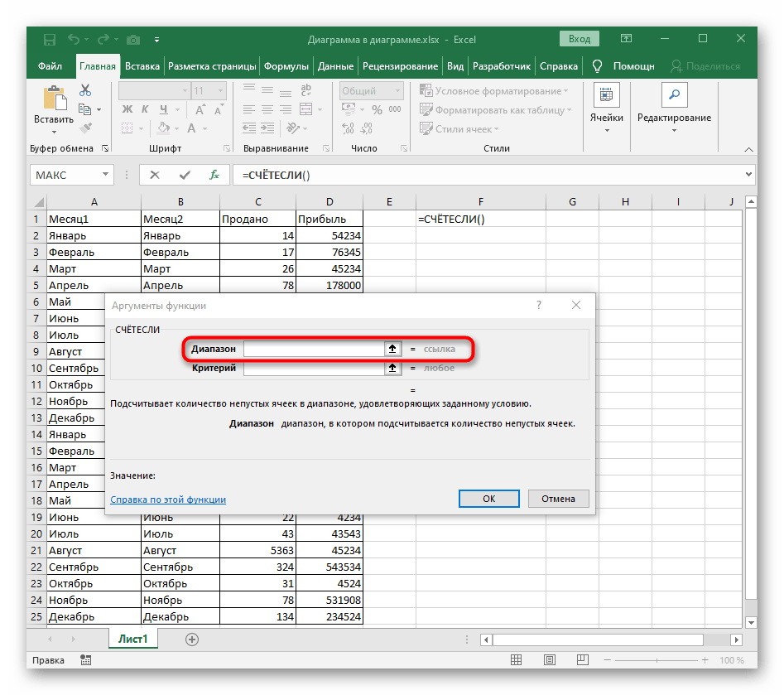
Task: Click the format painter brush icon
Action: click(x=84, y=127)
